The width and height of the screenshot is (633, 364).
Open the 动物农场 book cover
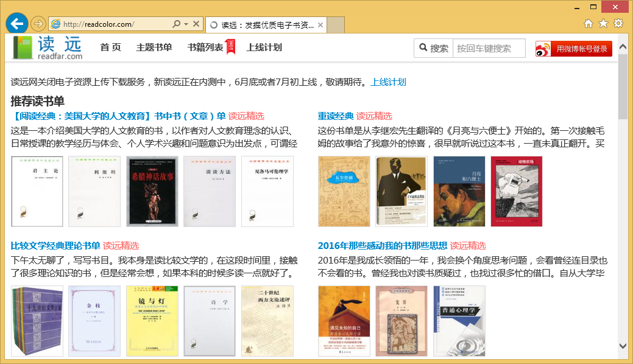pos(517,191)
